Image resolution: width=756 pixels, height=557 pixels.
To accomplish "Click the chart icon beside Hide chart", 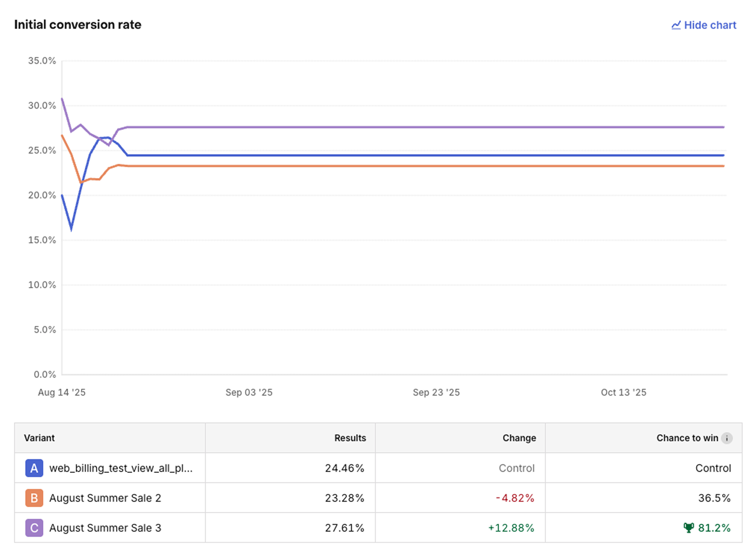I will coord(676,25).
